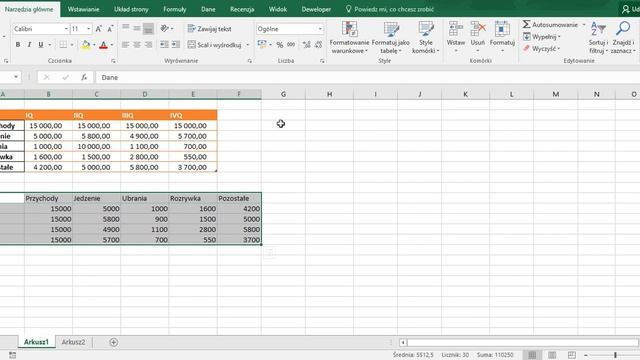
Task: Apply fill color with the paint bucket
Action: [x=86, y=44]
